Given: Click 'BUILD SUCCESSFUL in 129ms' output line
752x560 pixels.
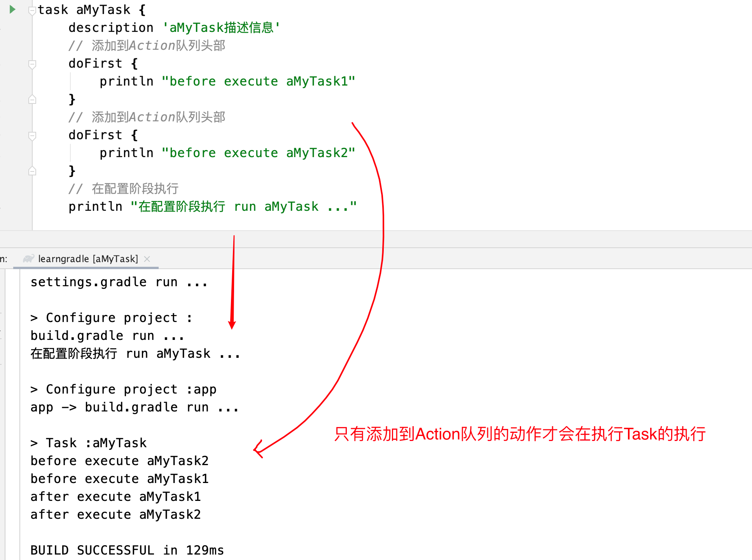Looking at the screenshot, I should point(127,550).
